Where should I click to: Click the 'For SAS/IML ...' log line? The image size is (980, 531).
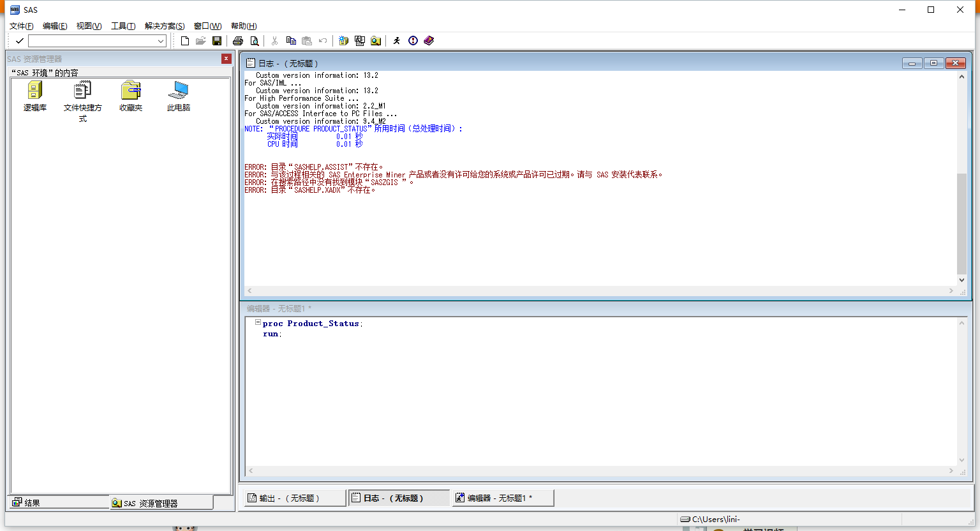pos(273,83)
